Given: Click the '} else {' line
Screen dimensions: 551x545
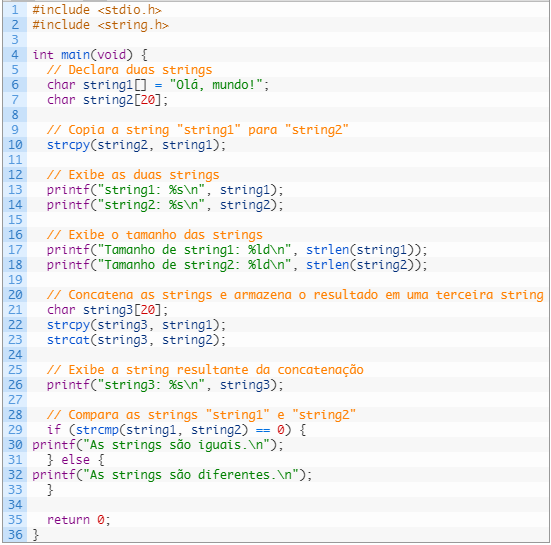Looking at the screenshot, I should click(x=76, y=460).
